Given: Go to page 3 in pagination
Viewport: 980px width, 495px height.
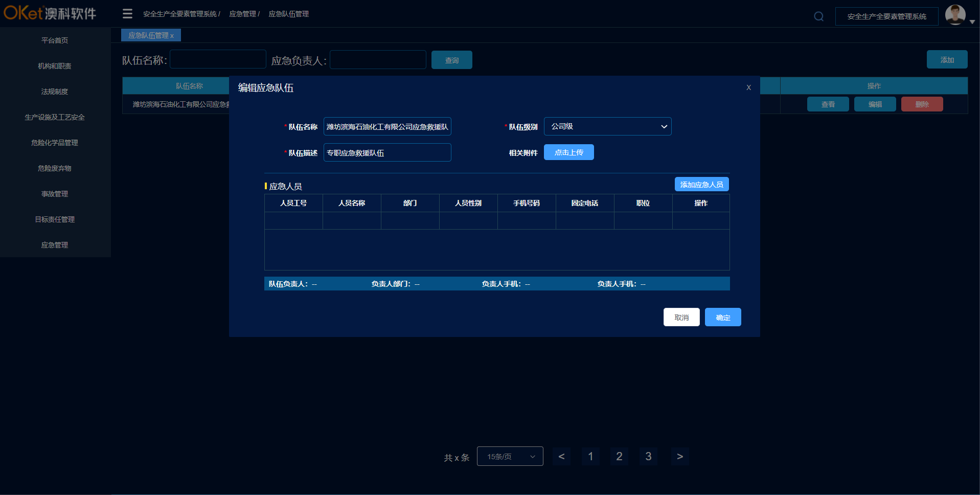Looking at the screenshot, I should [648, 456].
